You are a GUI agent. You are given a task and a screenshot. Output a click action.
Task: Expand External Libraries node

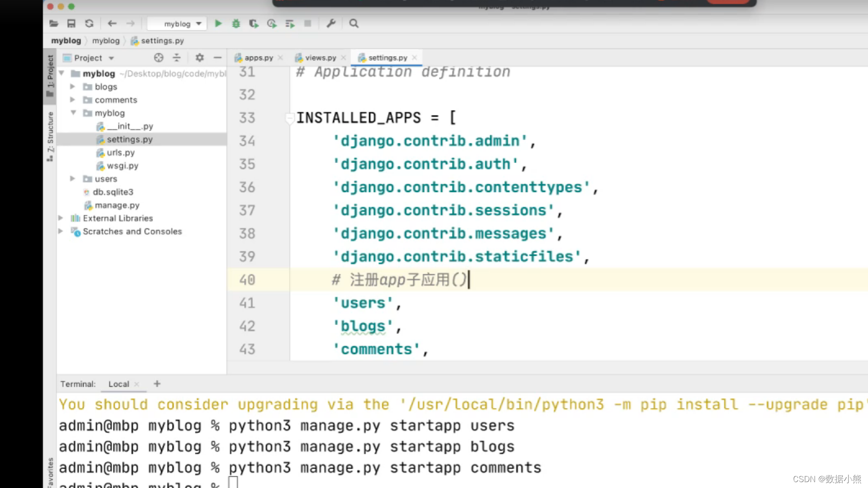61,218
